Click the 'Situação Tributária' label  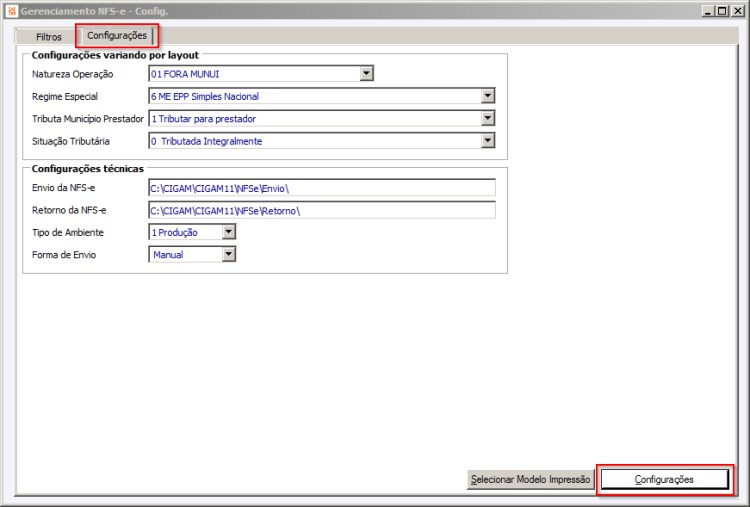point(70,141)
